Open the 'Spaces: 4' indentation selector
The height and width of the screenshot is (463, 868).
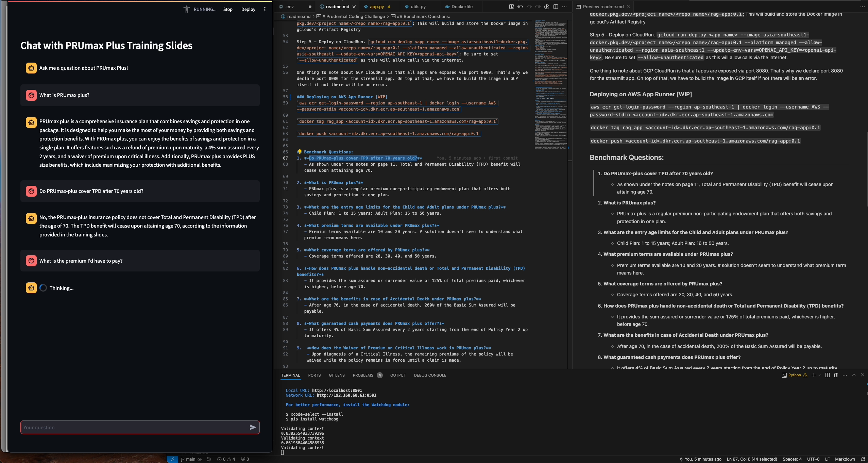pos(792,459)
